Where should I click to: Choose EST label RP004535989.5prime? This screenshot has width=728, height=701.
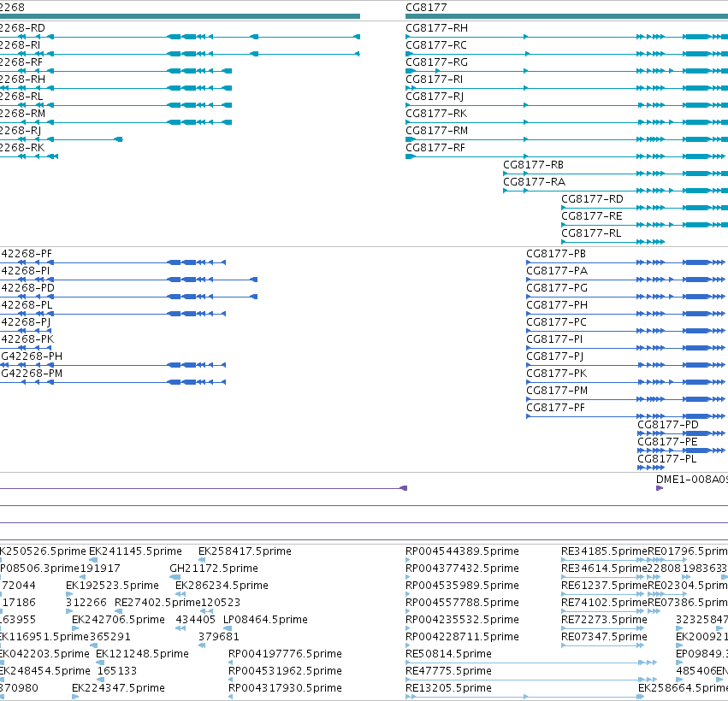[x=462, y=586]
